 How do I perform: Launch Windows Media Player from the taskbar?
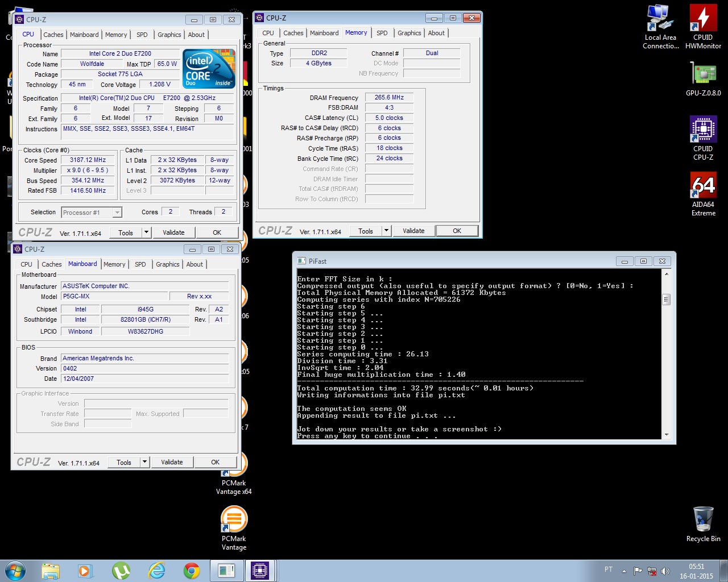click(85, 571)
